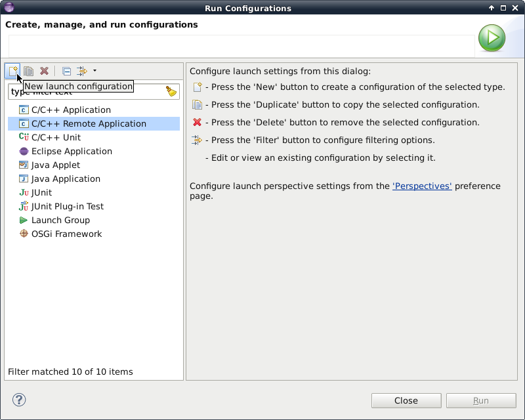Open the 'Perspectives' preference page link
This screenshot has width=525, height=420.
422,186
